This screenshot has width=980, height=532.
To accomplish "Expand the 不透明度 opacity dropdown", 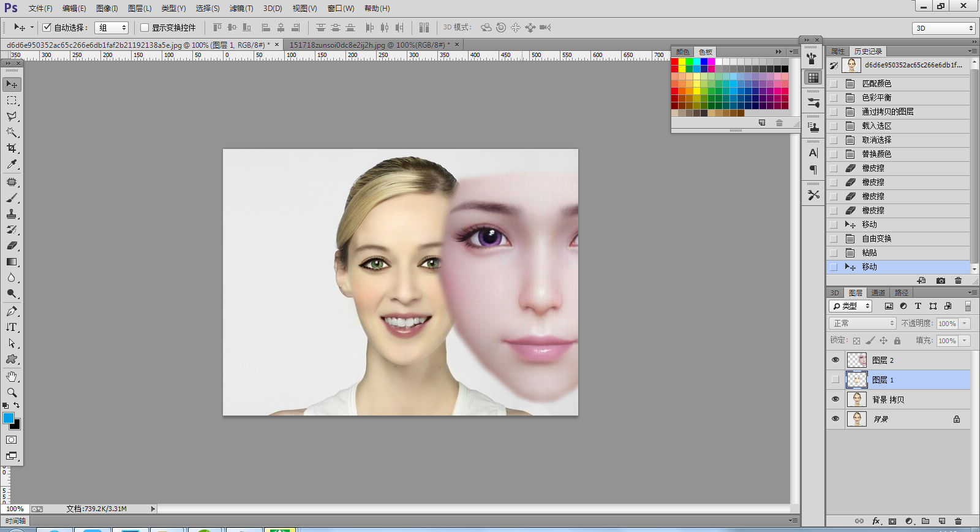I will pyautogui.click(x=965, y=323).
